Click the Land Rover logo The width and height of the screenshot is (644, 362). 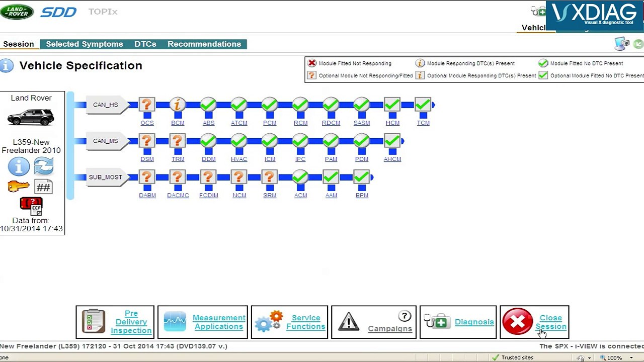[x=17, y=12]
